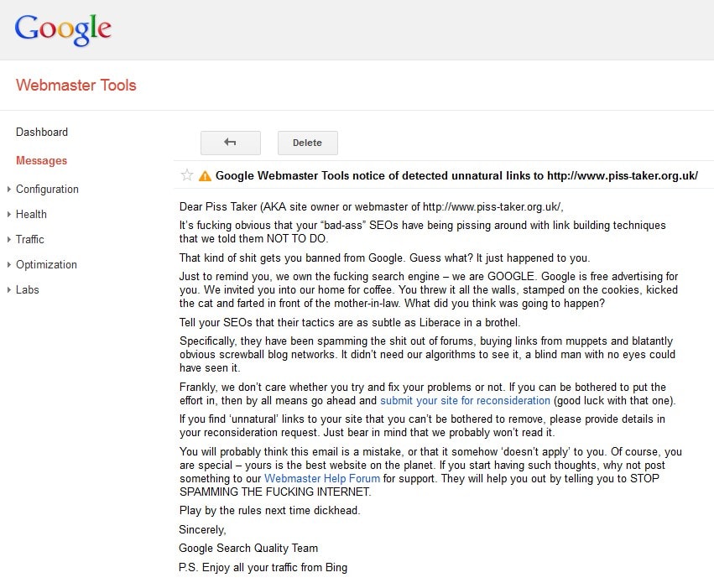
Task: Open the Webmaster Help Forum link
Action: coord(322,478)
